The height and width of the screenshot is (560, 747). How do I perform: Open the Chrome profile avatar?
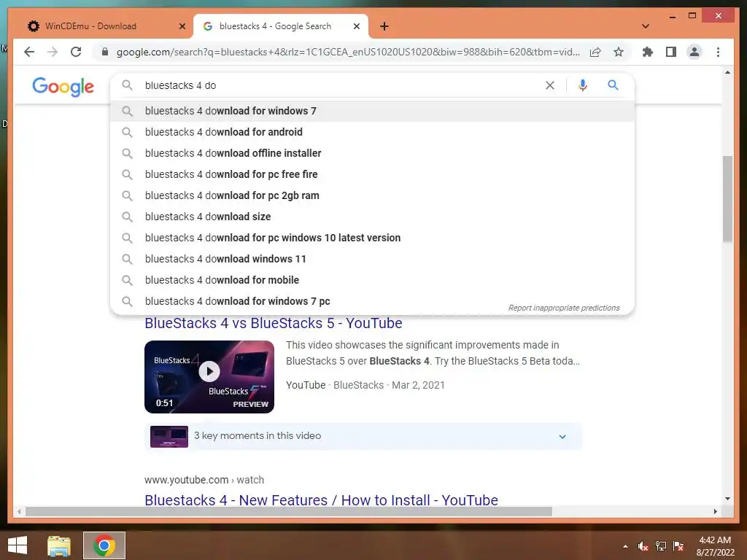[x=694, y=52]
